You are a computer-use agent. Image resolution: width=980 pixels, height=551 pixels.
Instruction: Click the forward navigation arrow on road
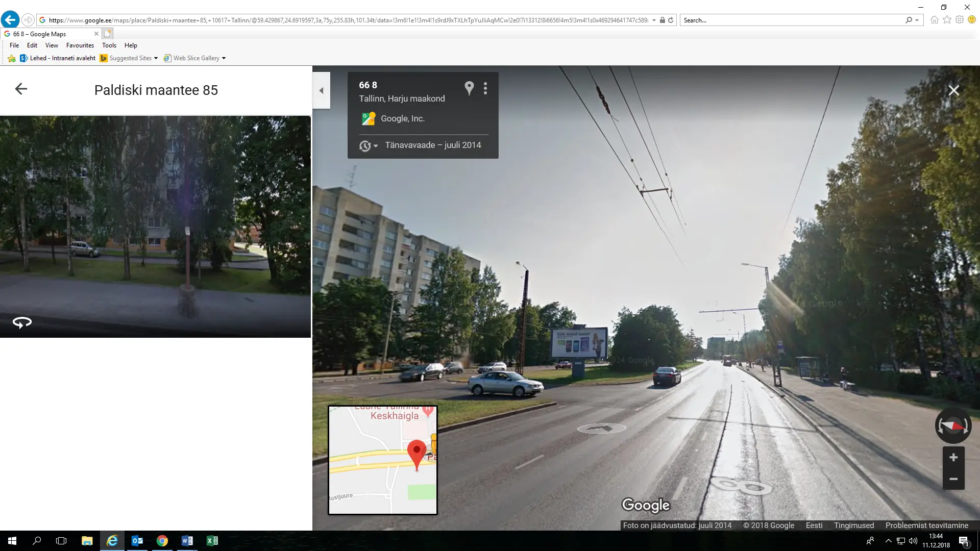[601, 429]
